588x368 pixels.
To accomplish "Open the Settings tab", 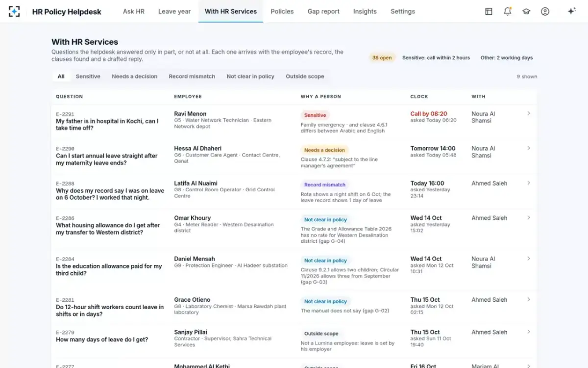I will pyautogui.click(x=403, y=11).
